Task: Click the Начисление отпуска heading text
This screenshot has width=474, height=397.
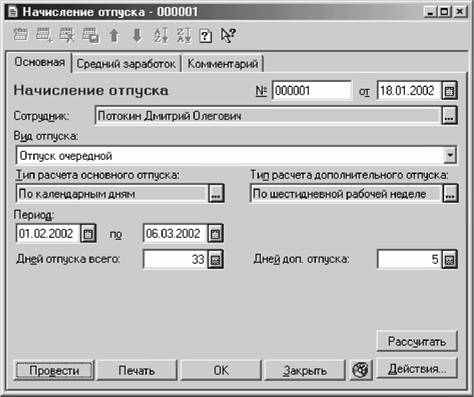Action: point(91,91)
